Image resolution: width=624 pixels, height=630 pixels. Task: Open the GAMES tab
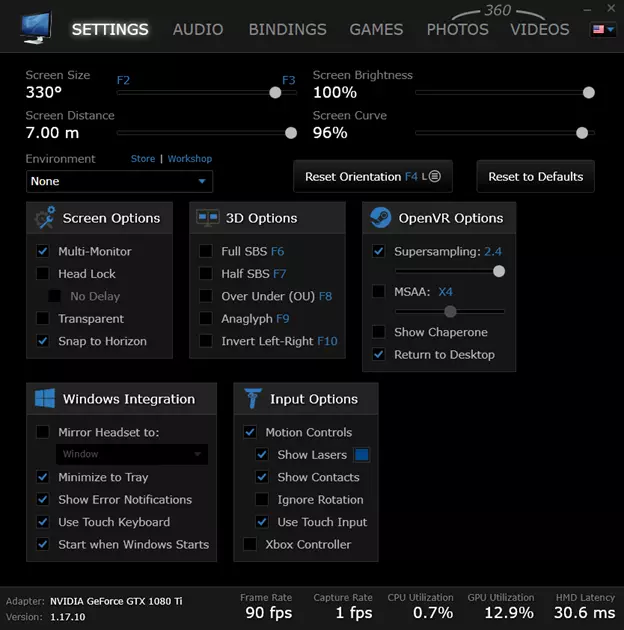tap(376, 29)
